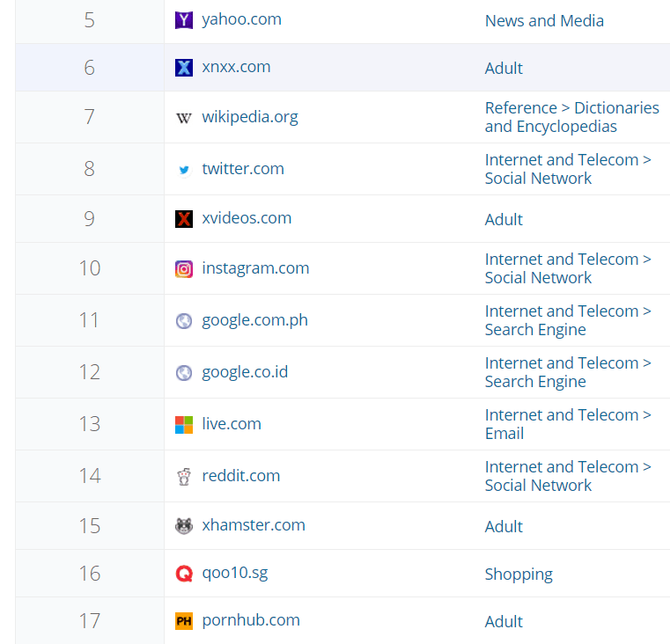Click the globe icon beside google.co.id

(x=184, y=373)
